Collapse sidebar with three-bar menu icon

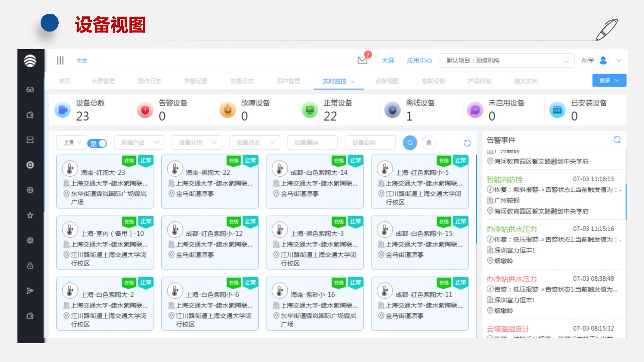point(60,60)
